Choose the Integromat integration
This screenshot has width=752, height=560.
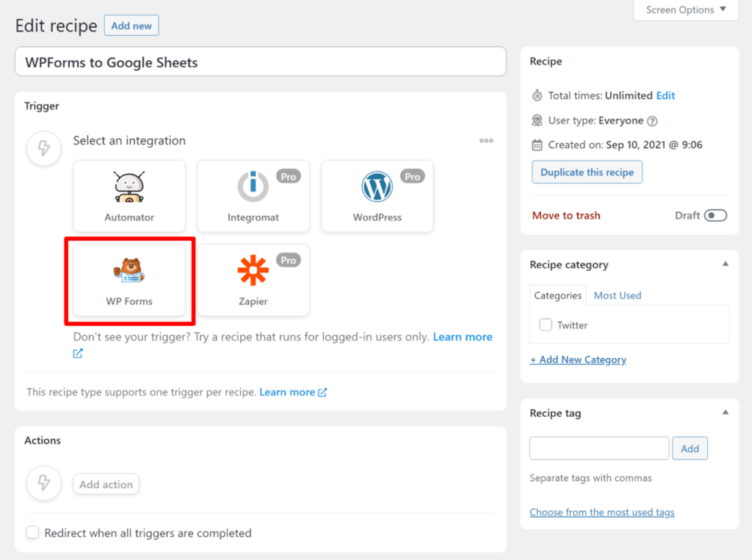pyautogui.click(x=253, y=196)
